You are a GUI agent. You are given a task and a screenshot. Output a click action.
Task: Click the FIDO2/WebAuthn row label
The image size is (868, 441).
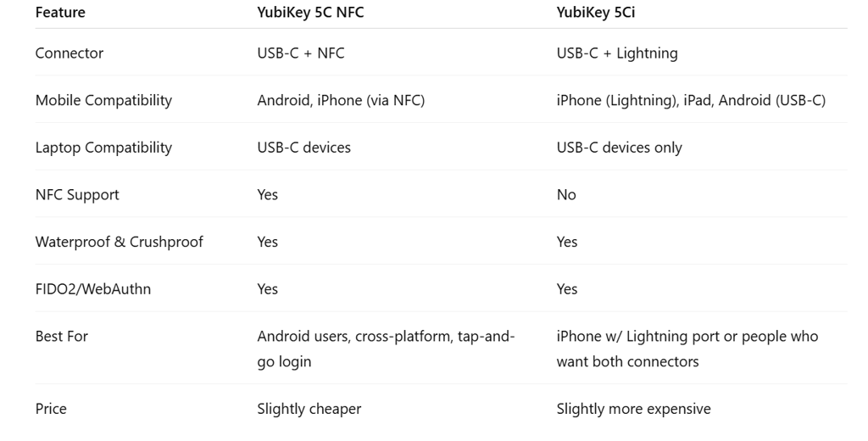click(93, 288)
